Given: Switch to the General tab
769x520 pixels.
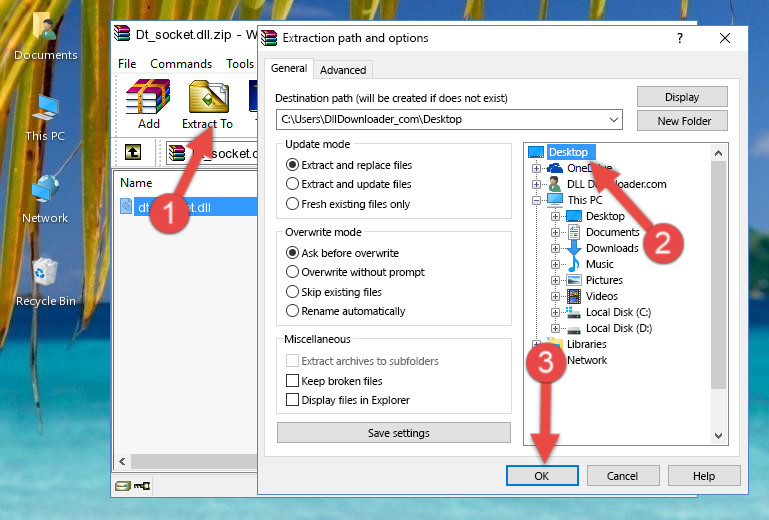Looking at the screenshot, I should 289,68.
